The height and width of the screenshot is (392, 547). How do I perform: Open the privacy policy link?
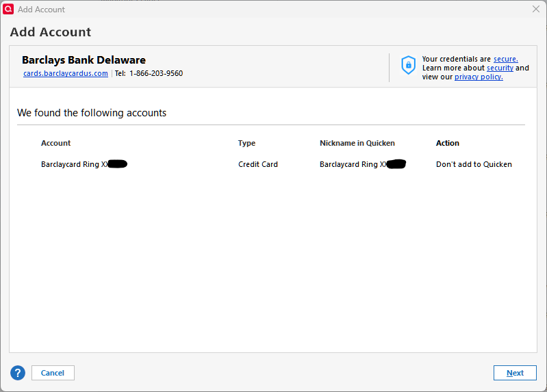(479, 77)
